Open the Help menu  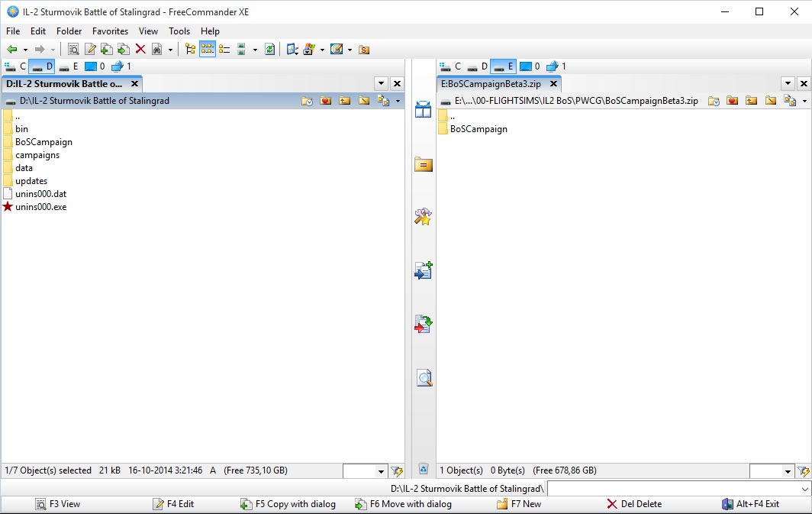[210, 31]
